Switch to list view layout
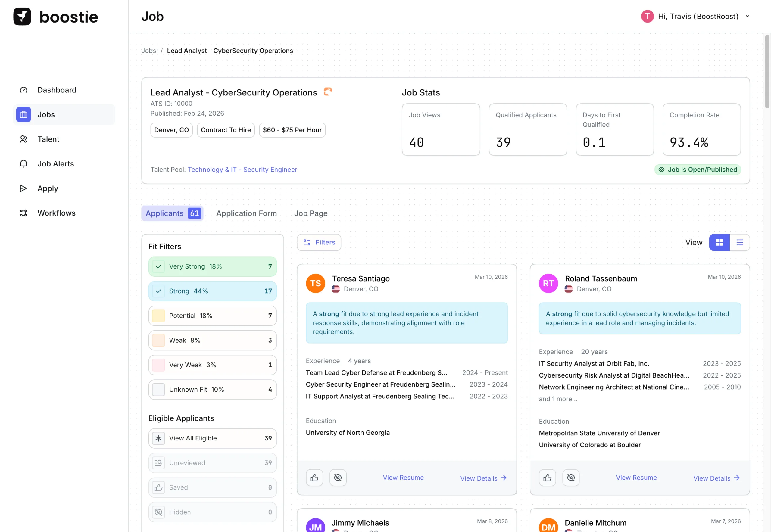This screenshot has width=771, height=532. click(x=739, y=242)
